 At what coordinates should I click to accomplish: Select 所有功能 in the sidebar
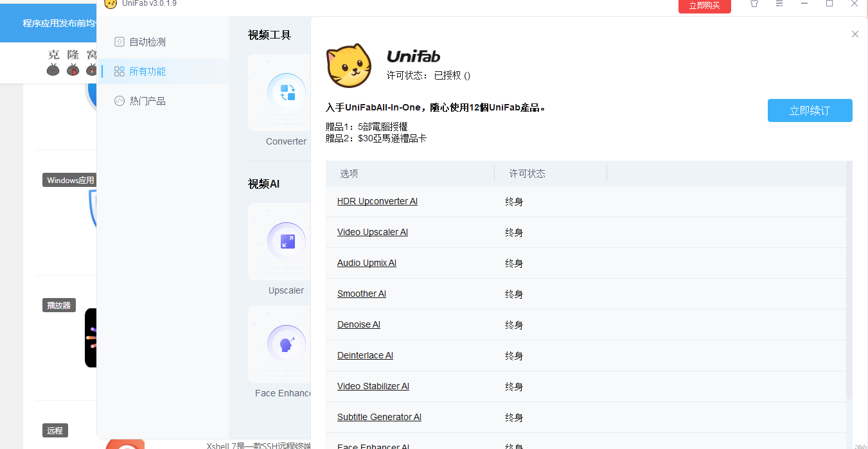coord(147,71)
